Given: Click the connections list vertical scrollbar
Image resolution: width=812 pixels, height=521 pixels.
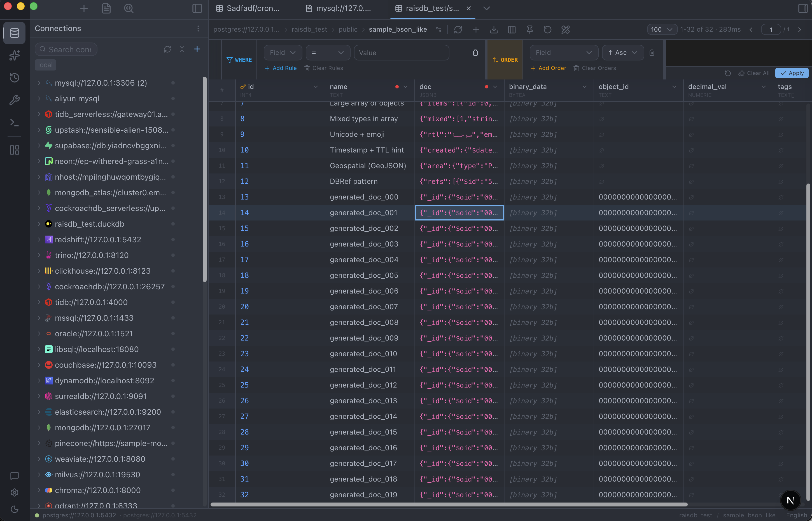Looking at the screenshot, I should click(204, 179).
